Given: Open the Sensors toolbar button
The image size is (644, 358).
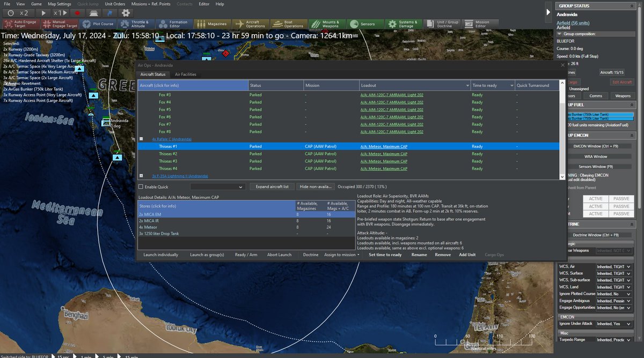Looking at the screenshot, I should click(x=364, y=24).
